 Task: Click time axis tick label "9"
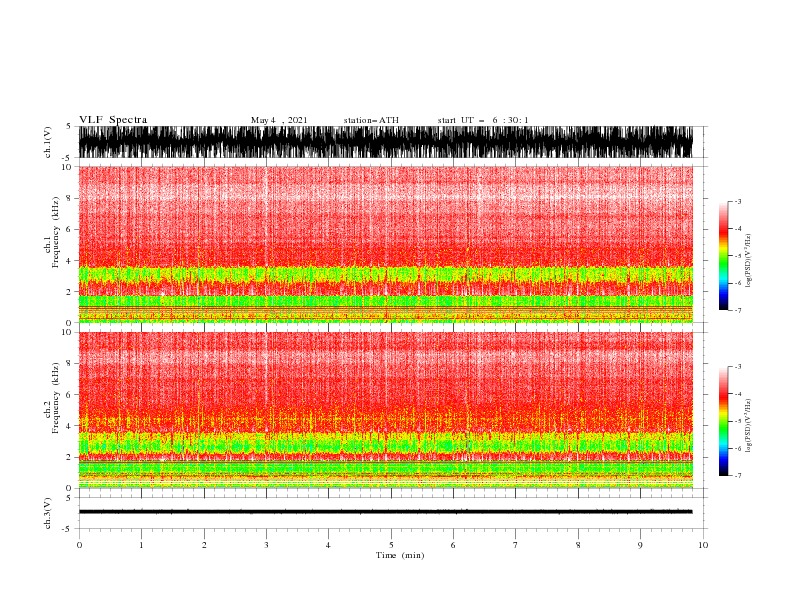[640, 545]
